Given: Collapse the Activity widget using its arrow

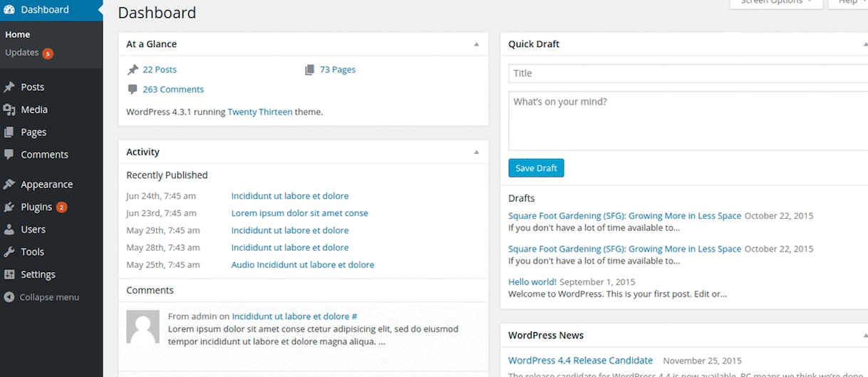Looking at the screenshot, I should 477,152.
